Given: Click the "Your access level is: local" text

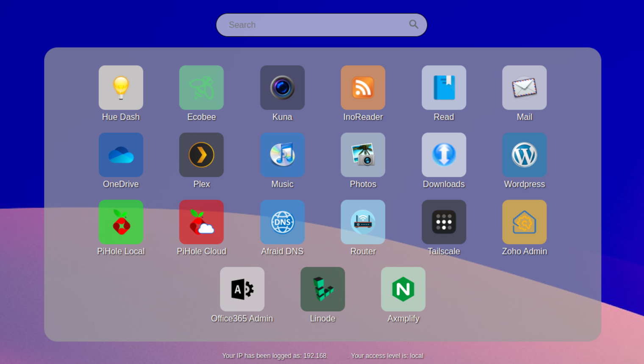Looking at the screenshot, I should (387, 356).
